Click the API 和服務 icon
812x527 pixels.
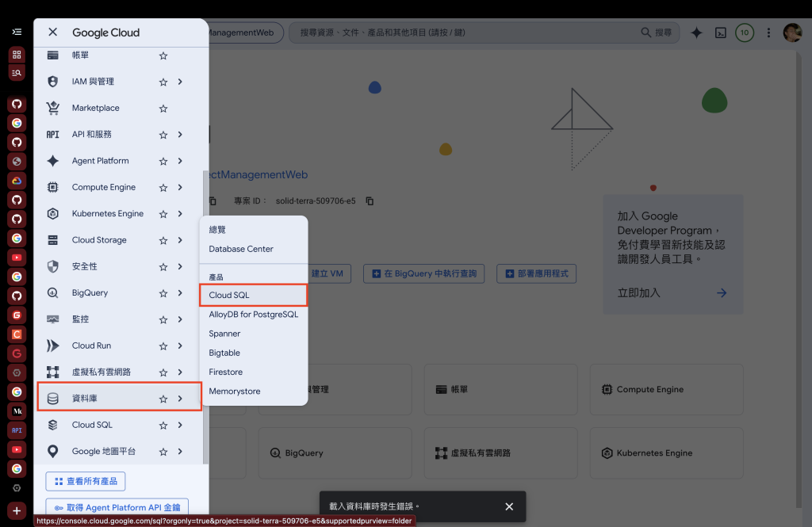[x=53, y=135]
